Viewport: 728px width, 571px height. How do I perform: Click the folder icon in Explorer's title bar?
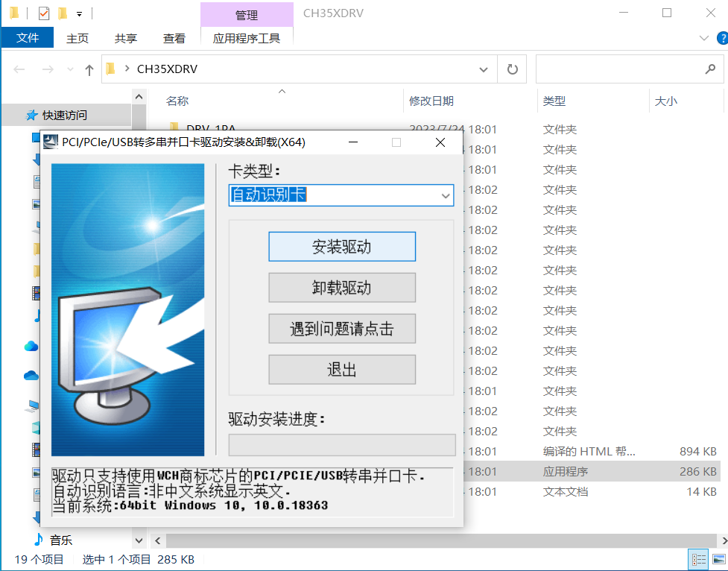(x=14, y=13)
